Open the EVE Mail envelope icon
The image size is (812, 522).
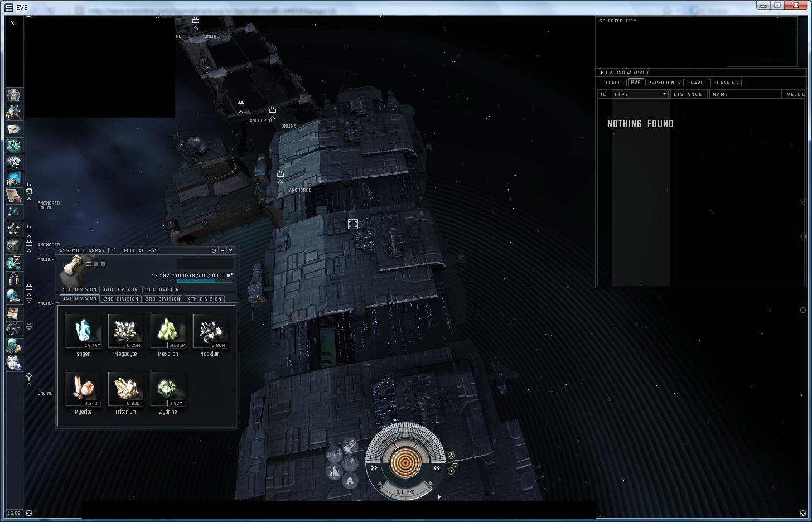click(14, 129)
